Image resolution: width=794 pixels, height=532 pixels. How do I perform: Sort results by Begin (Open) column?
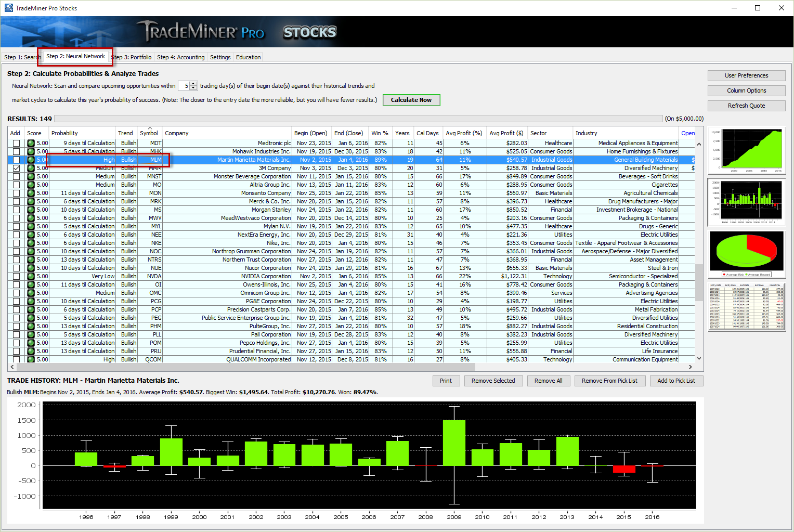pos(312,133)
